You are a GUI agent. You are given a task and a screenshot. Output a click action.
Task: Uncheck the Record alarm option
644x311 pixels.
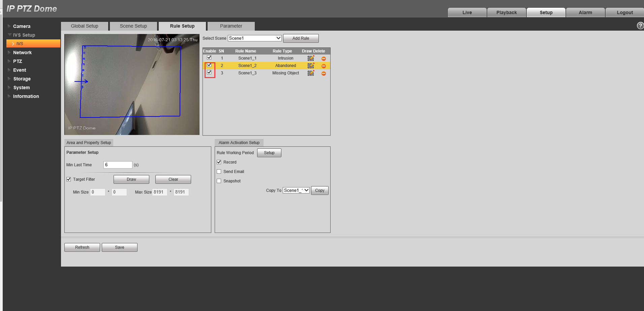219,162
